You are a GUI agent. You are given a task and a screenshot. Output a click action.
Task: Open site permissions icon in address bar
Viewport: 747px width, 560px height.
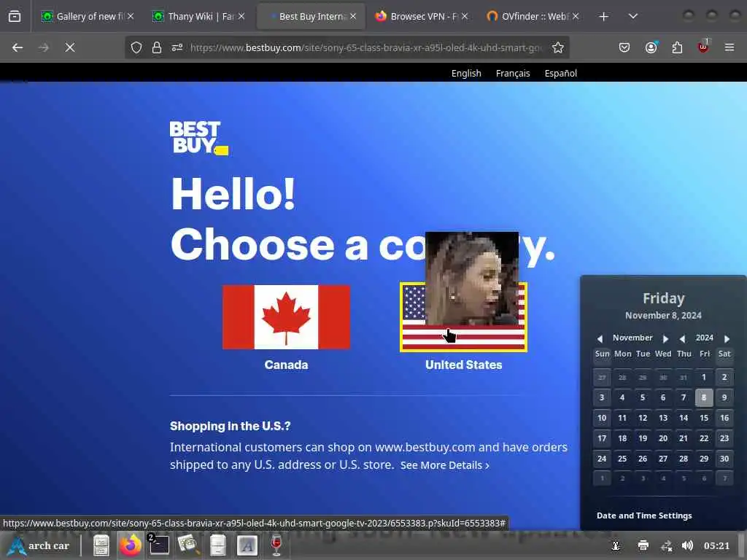pyautogui.click(x=177, y=47)
